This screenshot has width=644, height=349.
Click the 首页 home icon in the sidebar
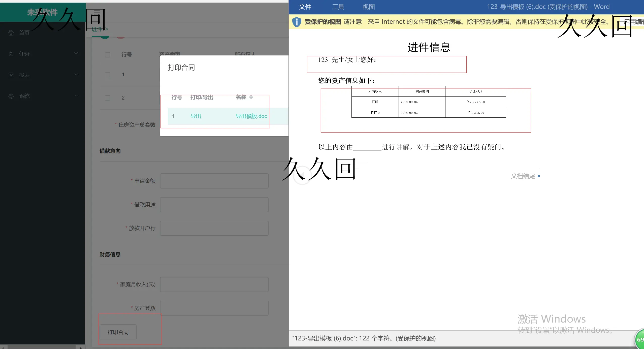coord(11,33)
